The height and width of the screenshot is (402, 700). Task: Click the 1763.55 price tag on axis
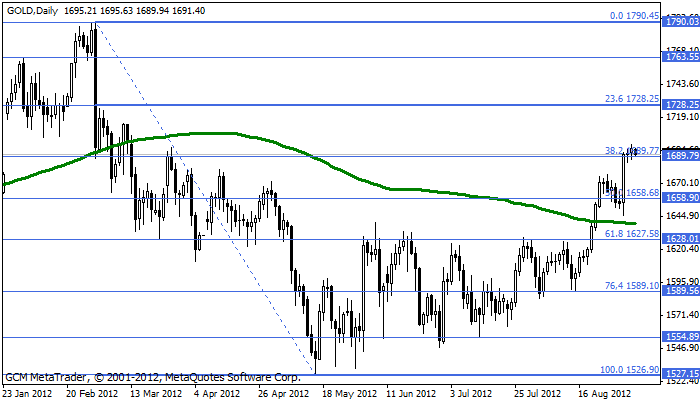click(681, 57)
